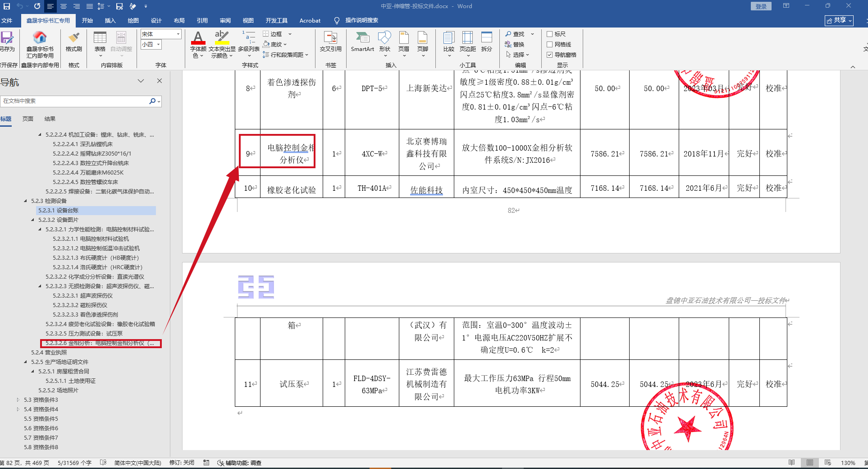Open the search options dropdown in navigation search
Viewport: 868px width, 469px height.
[159, 101]
